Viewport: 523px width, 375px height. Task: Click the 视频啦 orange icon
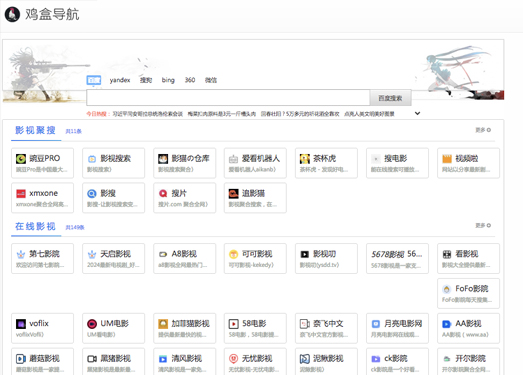[447, 159]
